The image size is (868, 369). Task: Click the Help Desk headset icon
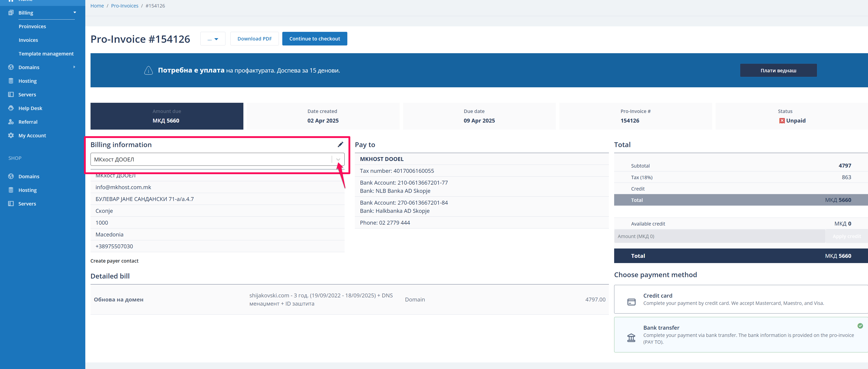[11, 108]
